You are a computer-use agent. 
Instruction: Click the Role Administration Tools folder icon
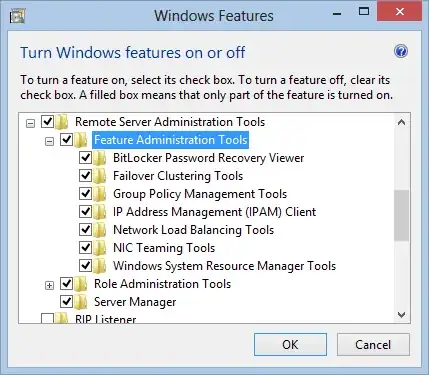click(x=80, y=284)
